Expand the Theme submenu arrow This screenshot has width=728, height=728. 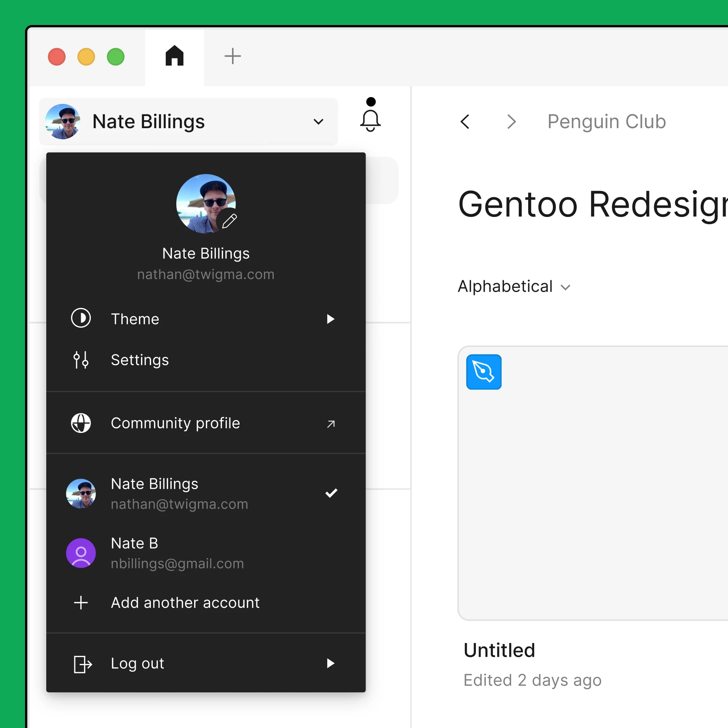coord(330,319)
